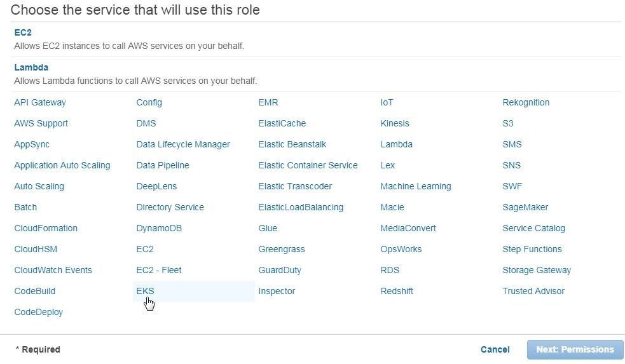Choose MediaConvert service

[x=408, y=228]
